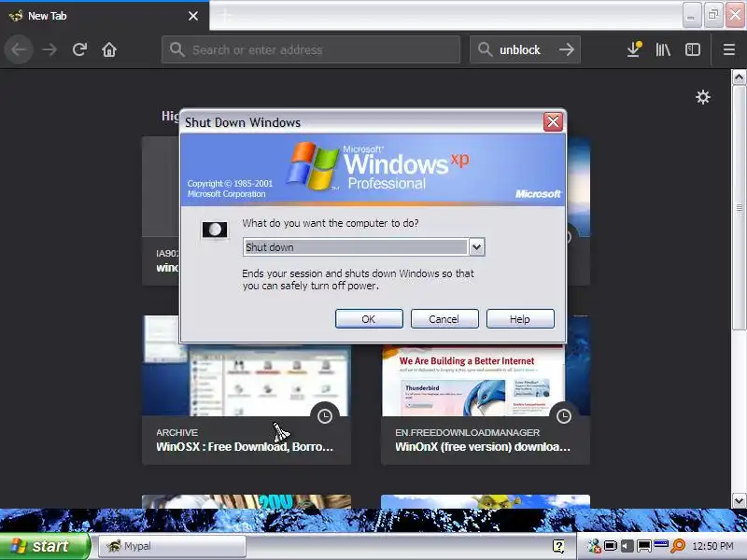Toggle the browser sidebar
Viewport: 747px width, 560px height.
pos(692,49)
